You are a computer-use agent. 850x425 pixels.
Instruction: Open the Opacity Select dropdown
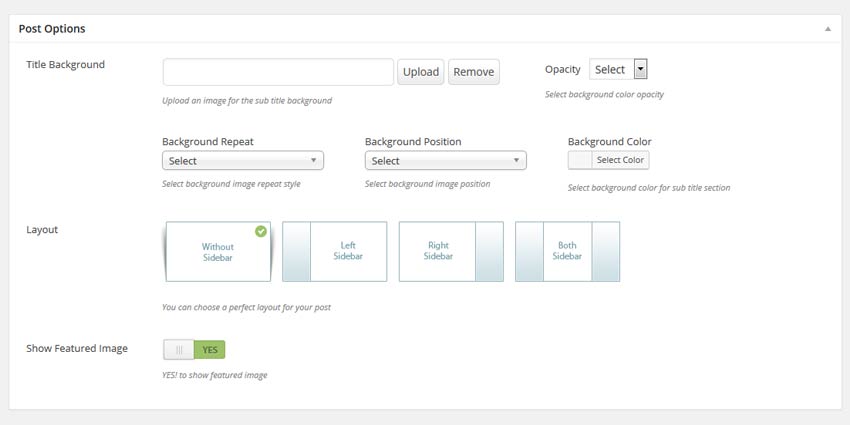(618, 69)
